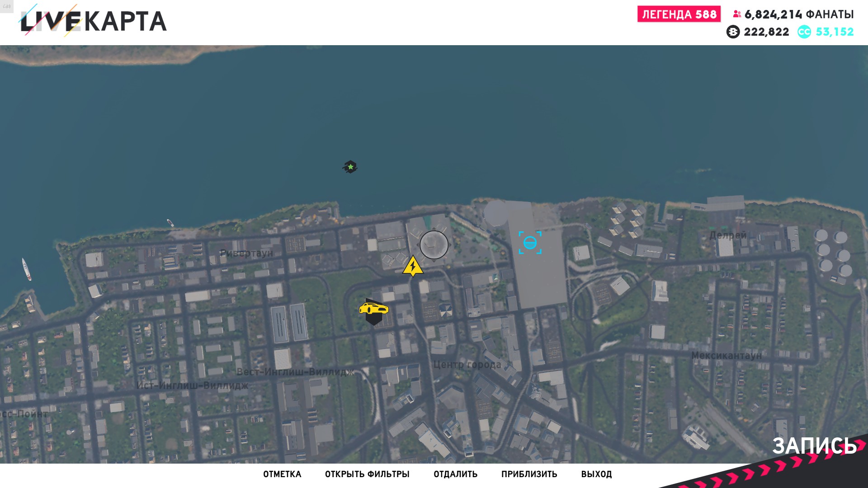Click the Вест-Инглиш-Виллидж label
The height and width of the screenshot is (488, 868).
pyautogui.click(x=295, y=372)
